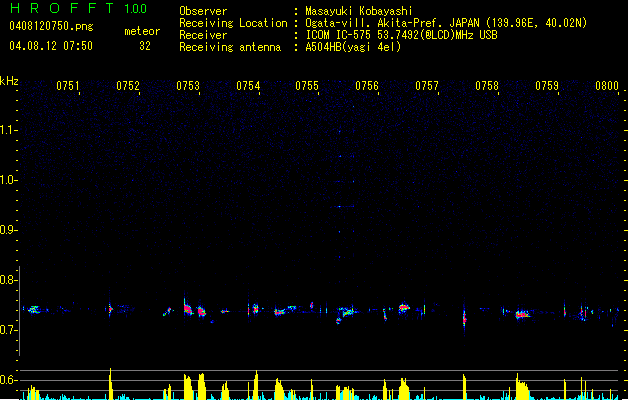Click the 0.8 kHz axis label

(8, 280)
